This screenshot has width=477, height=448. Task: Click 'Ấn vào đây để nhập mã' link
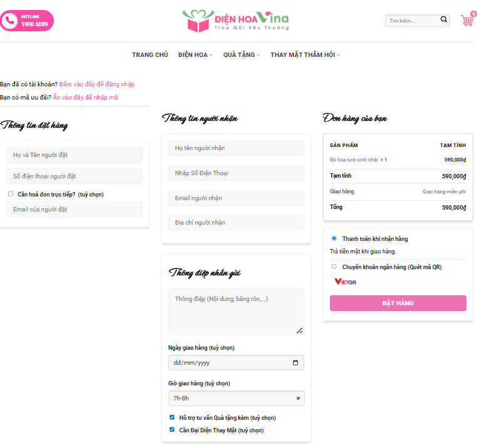point(85,97)
